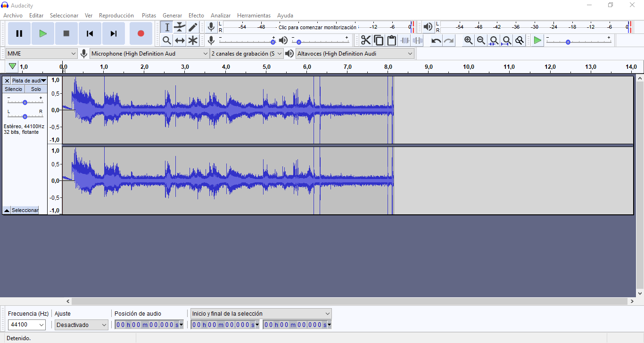The width and height of the screenshot is (644, 343).
Task: Select the Draw (pencil) tool
Action: (193, 27)
